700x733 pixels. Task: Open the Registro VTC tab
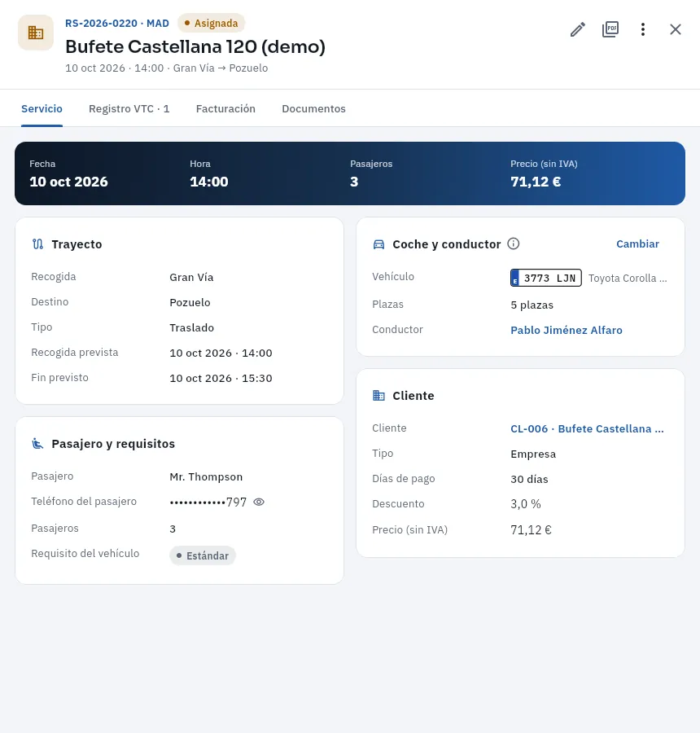pyautogui.click(x=129, y=108)
